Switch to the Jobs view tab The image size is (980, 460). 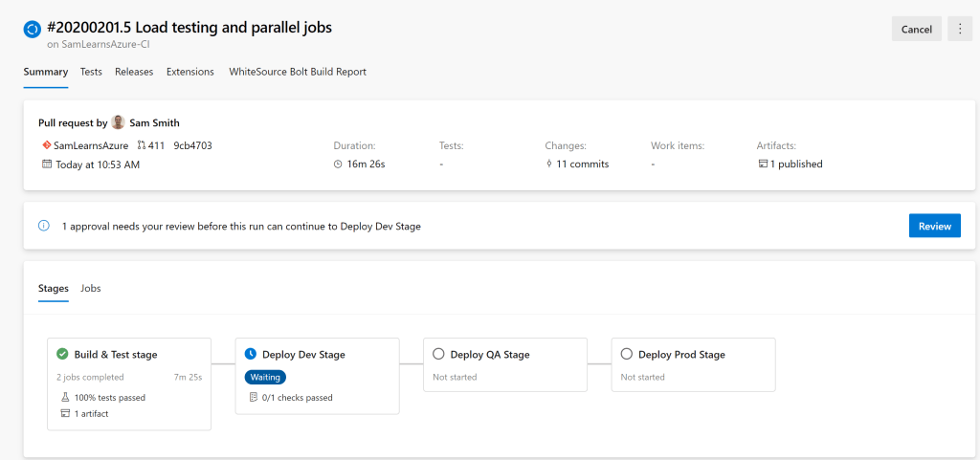pos(91,288)
